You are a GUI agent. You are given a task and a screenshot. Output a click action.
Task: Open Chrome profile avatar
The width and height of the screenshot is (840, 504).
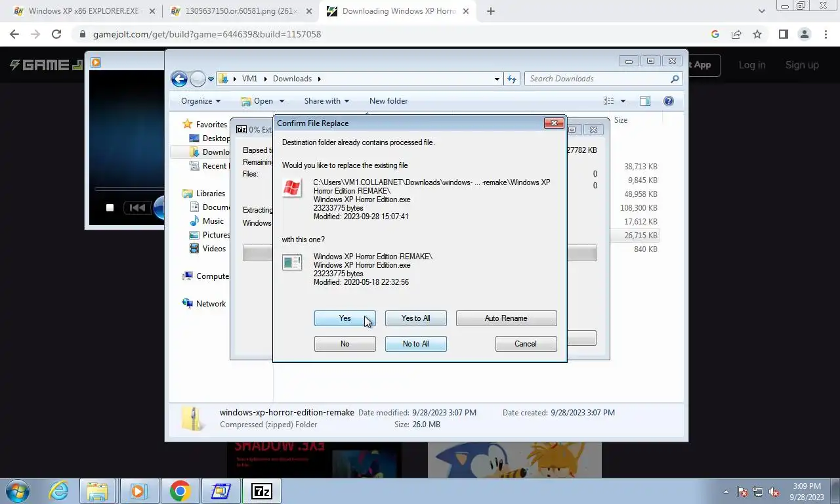tap(805, 34)
